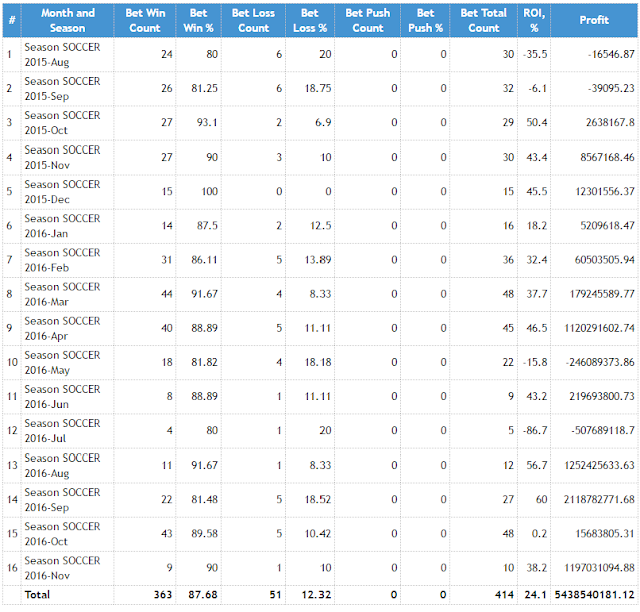This screenshot has height=612, width=640.
Task: Click the Bet Win Count column header
Action: (x=145, y=20)
